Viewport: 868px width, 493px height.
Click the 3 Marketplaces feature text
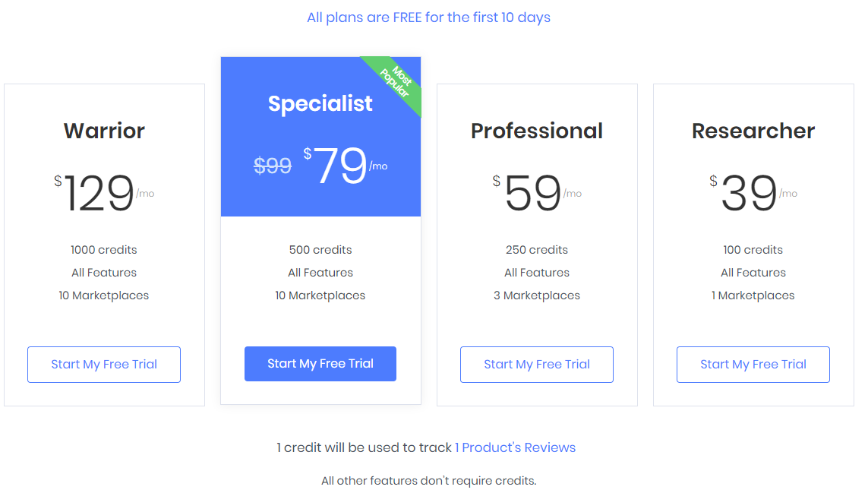pyautogui.click(x=537, y=295)
